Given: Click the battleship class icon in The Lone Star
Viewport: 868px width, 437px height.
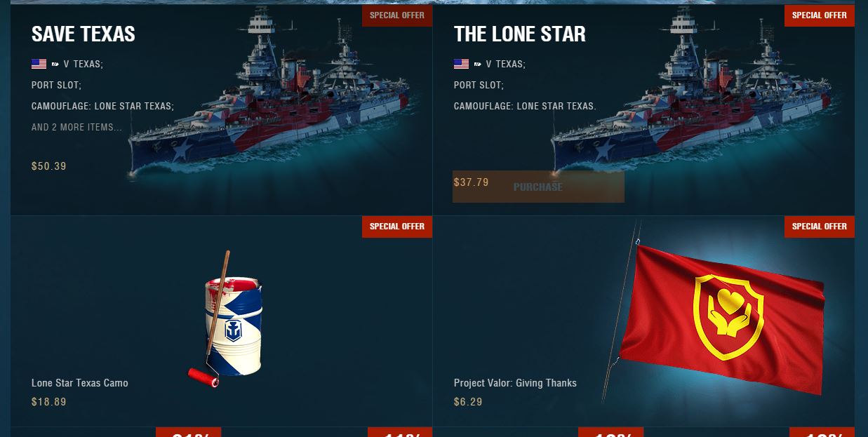Looking at the screenshot, I should pyautogui.click(x=478, y=64).
